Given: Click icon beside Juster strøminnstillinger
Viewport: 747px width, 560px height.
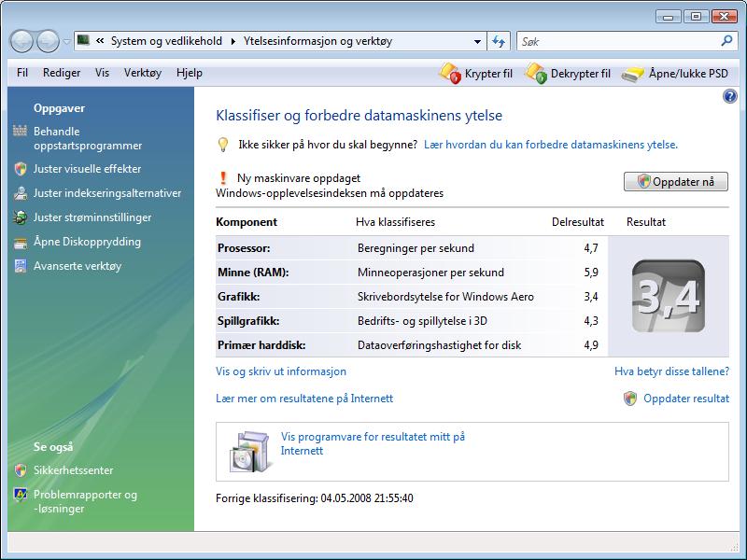Looking at the screenshot, I should [x=21, y=217].
